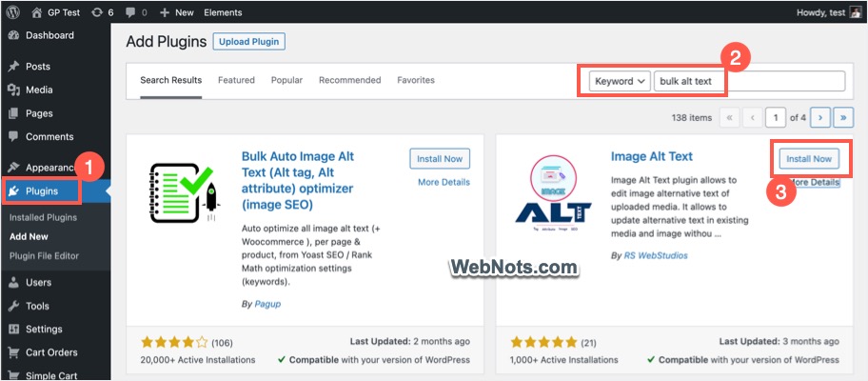Click the WordPress logo icon

pos(13,12)
